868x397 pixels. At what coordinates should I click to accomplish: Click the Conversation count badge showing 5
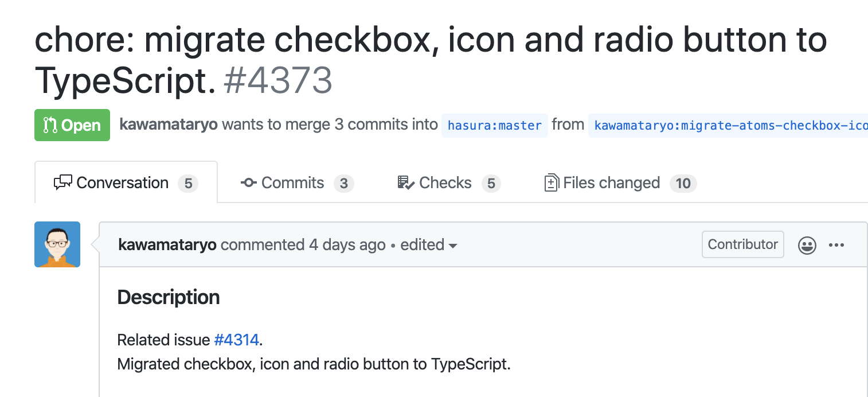(x=188, y=184)
